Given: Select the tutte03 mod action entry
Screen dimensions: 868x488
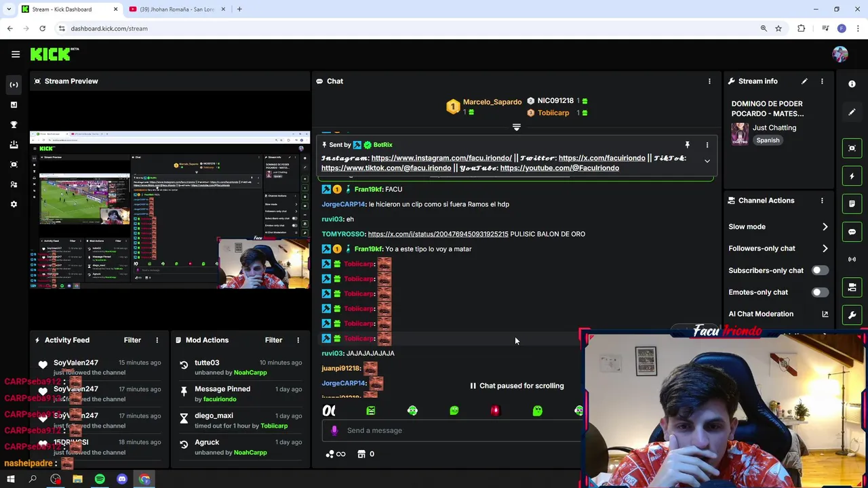Looking at the screenshot, I should (x=241, y=367).
